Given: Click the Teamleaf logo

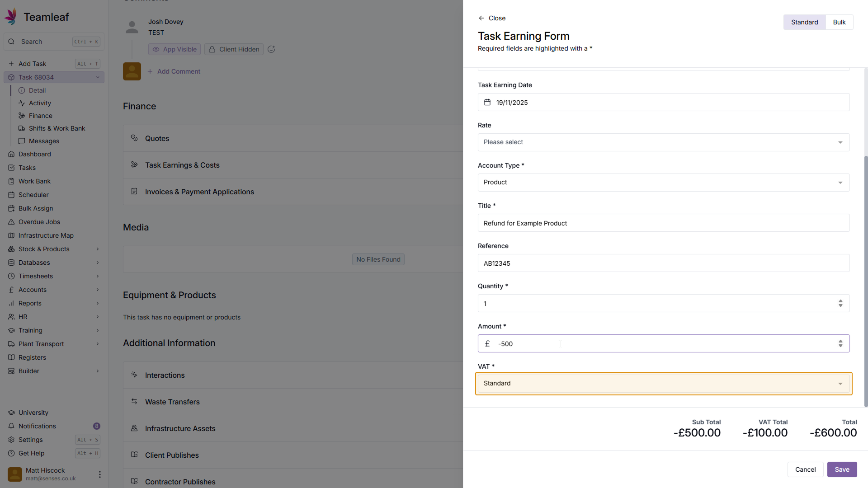Looking at the screenshot, I should click(11, 17).
